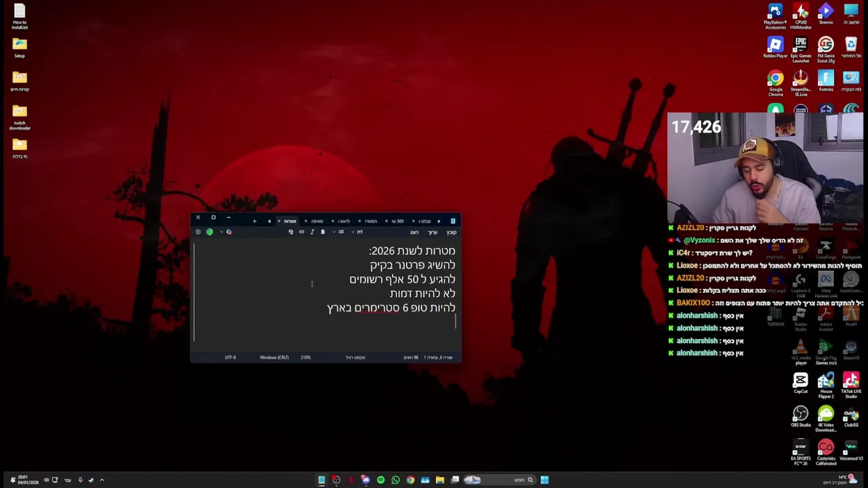This screenshot has width=868, height=488.
Task: Open PlayStation Accessories desktop shortcut
Action: tap(775, 16)
